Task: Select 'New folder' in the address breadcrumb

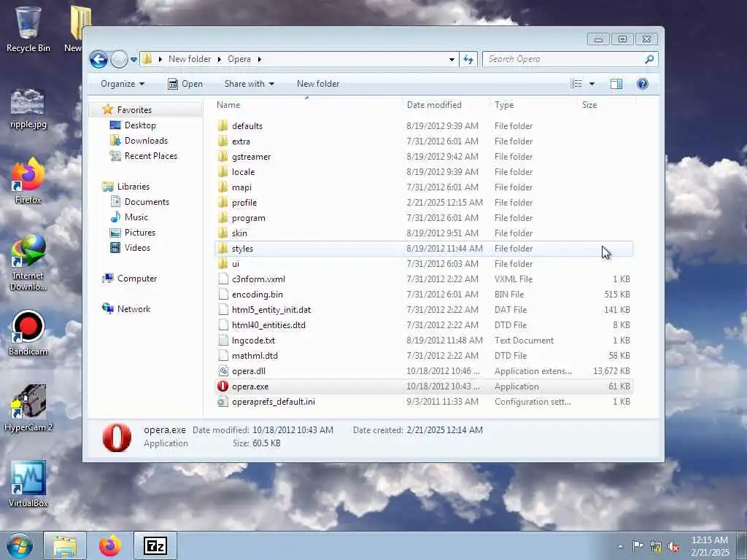Action: tap(190, 59)
